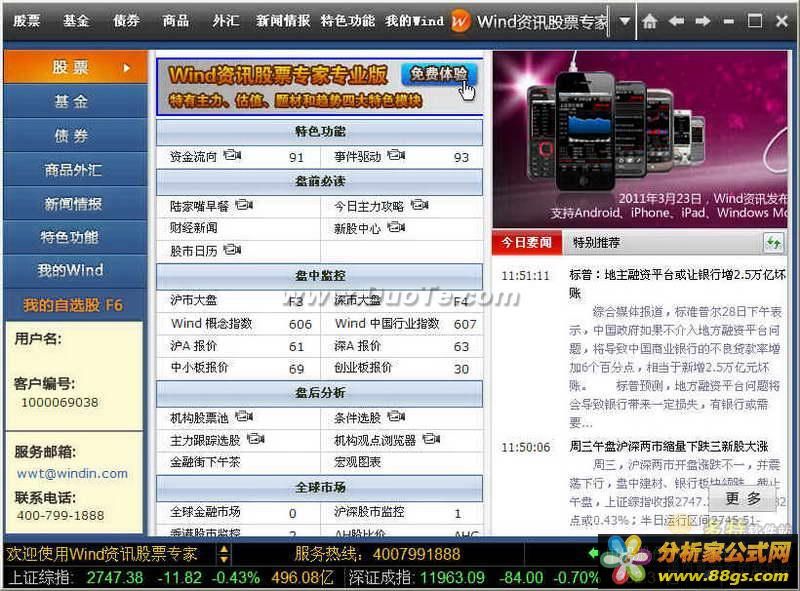The height and width of the screenshot is (591, 800).
Task: Click 深证成指 value 11963.09 in status bar
Action: coord(452,578)
